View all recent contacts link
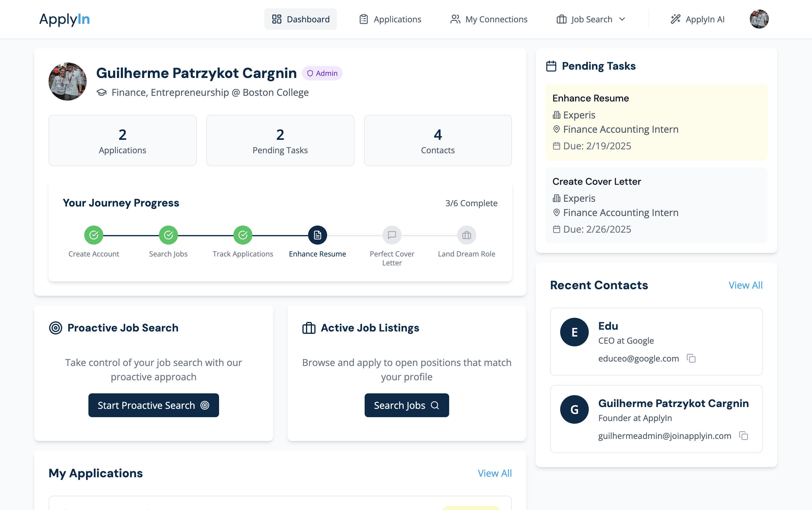812x510 pixels. click(x=745, y=285)
